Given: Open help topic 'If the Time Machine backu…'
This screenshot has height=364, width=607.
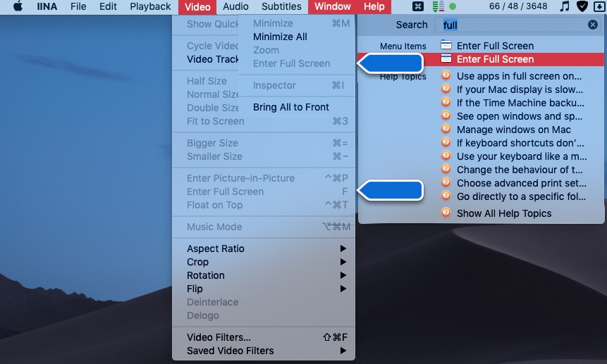Looking at the screenshot, I should click(519, 103).
